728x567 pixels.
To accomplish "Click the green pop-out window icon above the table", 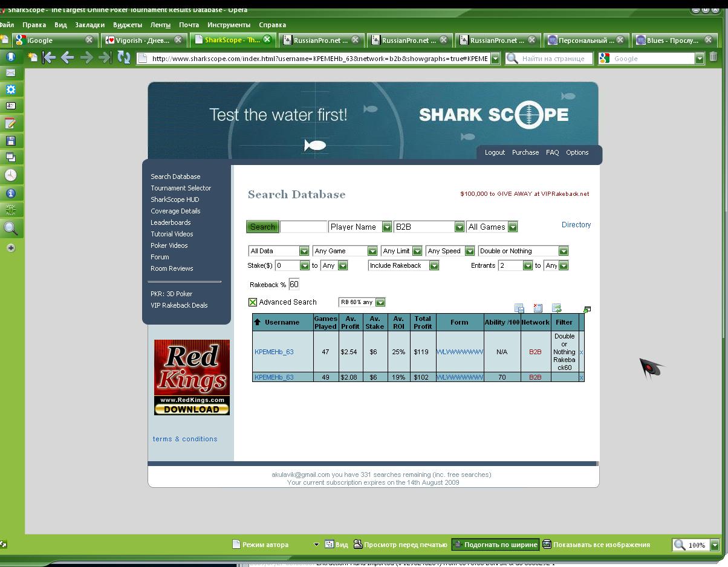I will coord(587,309).
